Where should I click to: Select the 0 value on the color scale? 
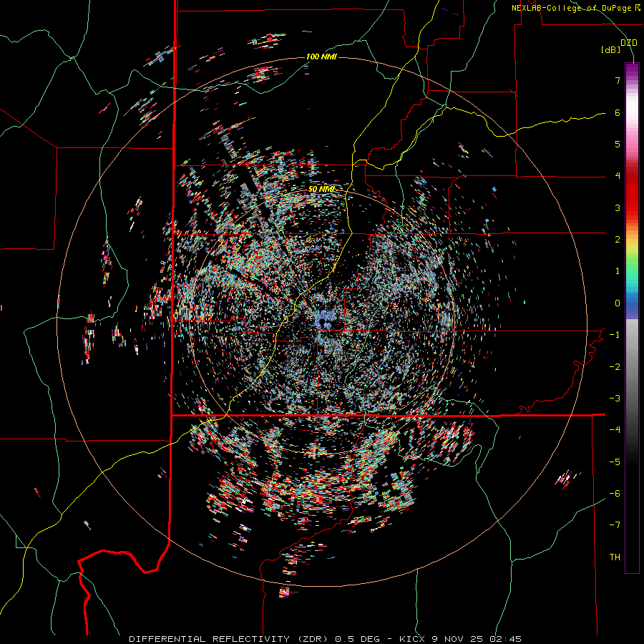pyautogui.click(x=618, y=303)
